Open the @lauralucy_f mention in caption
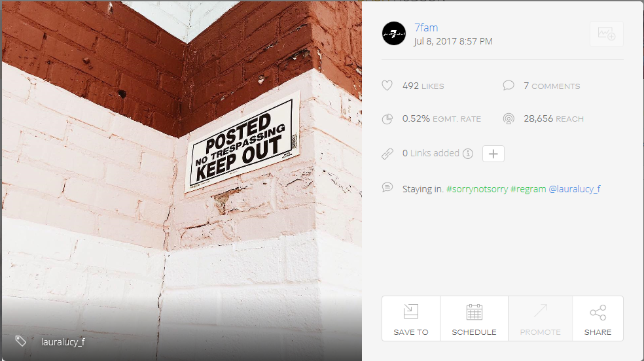Image resolution: width=644 pixels, height=361 pixels. 575,189
